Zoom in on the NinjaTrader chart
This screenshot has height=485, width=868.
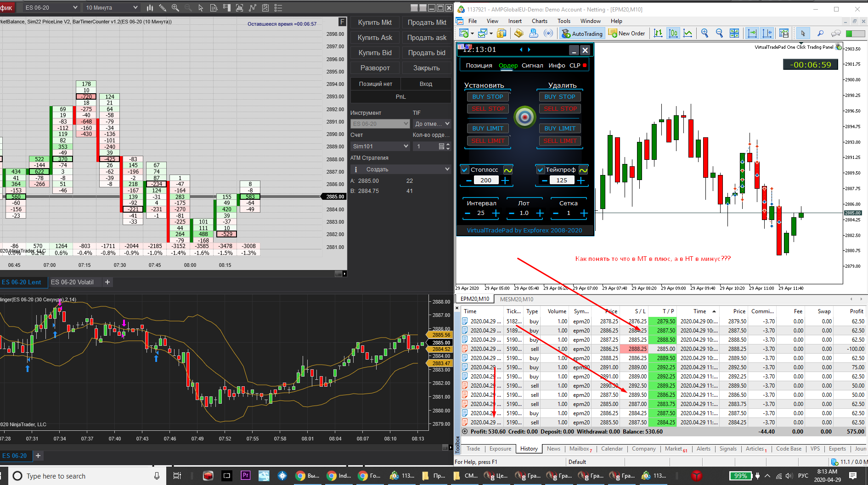pos(175,8)
